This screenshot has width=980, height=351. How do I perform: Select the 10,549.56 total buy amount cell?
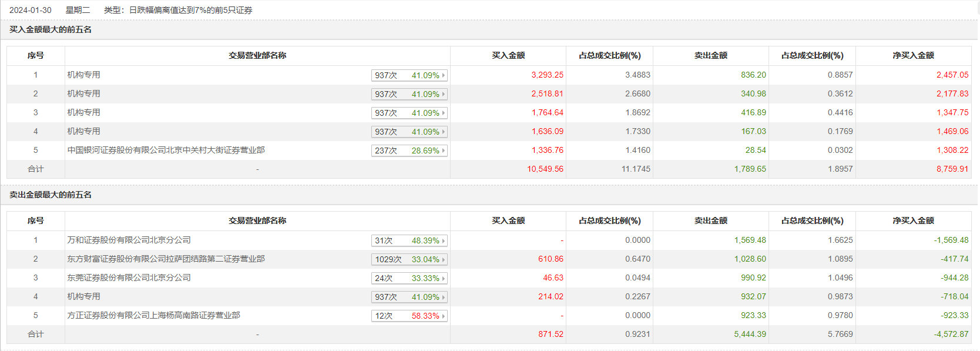coord(545,169)
